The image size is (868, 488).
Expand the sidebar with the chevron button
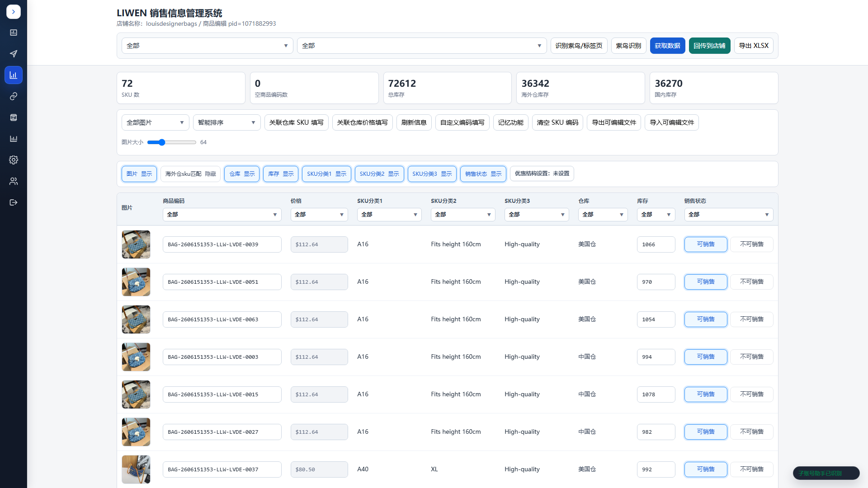(x=14, y=12)
